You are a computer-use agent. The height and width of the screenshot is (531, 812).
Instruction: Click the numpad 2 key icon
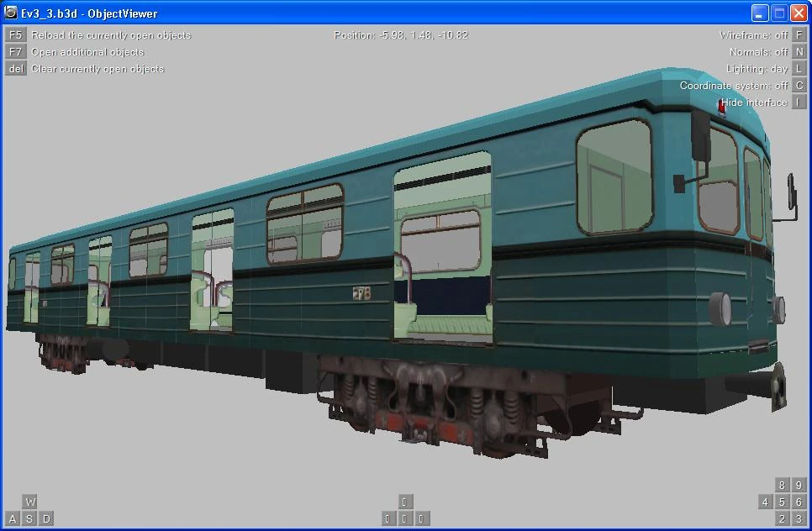click(x=782, y=518)
